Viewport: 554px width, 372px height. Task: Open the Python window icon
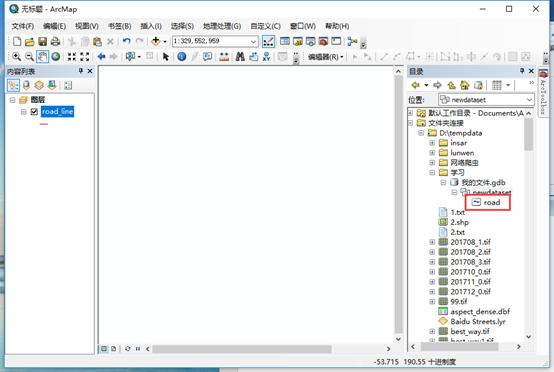336,41
